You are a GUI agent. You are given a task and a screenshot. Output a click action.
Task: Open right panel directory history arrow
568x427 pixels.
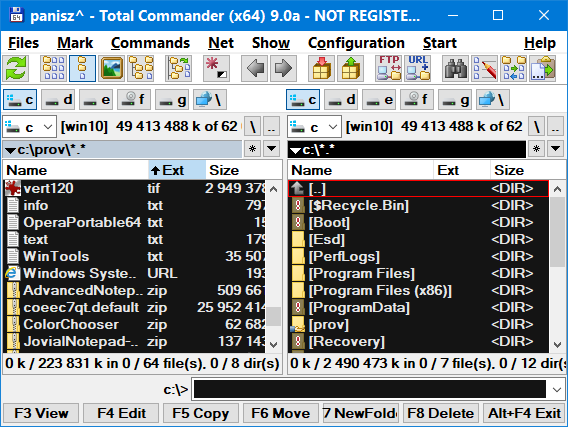pyautogui.click(x=556, y=149)
